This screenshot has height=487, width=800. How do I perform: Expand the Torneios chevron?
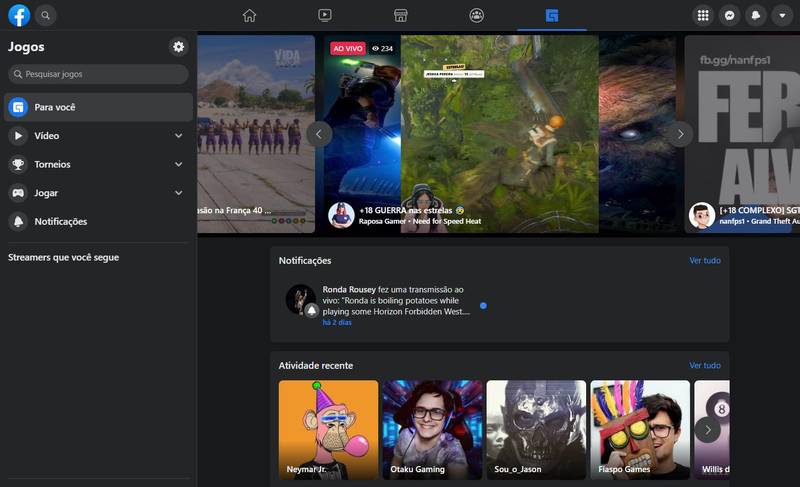[179, 164]
